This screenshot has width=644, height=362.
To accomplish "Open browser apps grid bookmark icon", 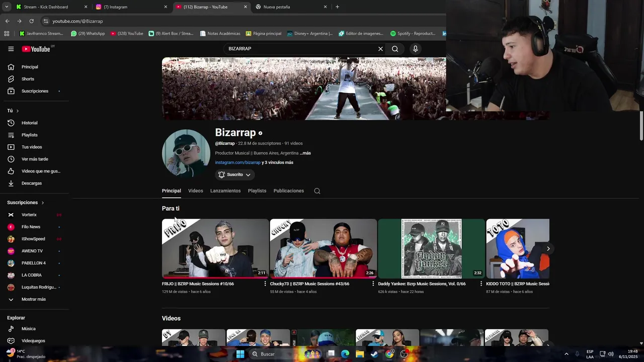I will 7,34.
